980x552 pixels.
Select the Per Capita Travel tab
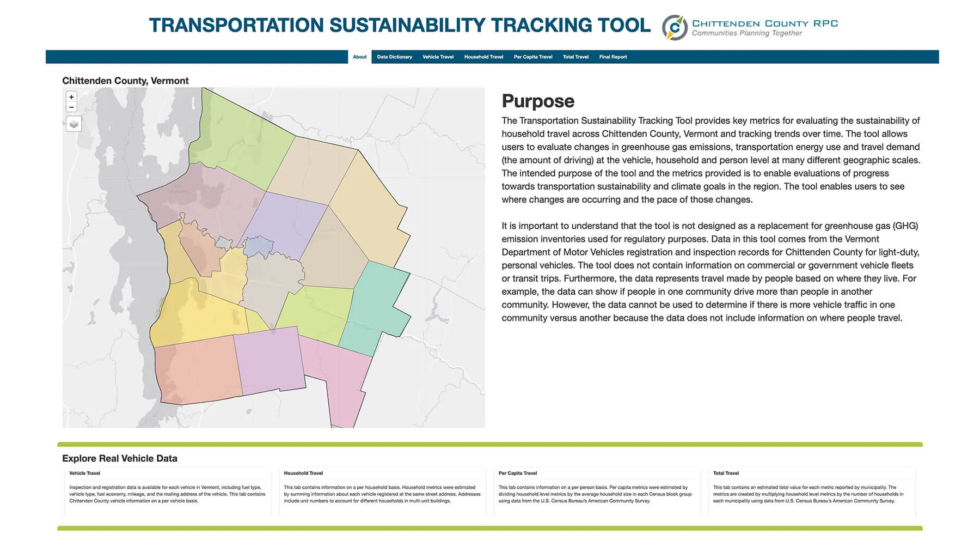point(532,57)
